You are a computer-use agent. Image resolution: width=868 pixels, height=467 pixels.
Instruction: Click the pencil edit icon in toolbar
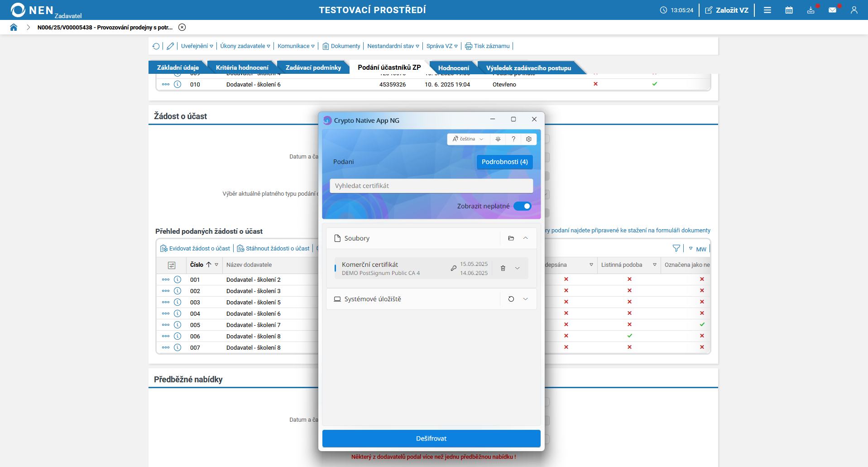[170, 46]
